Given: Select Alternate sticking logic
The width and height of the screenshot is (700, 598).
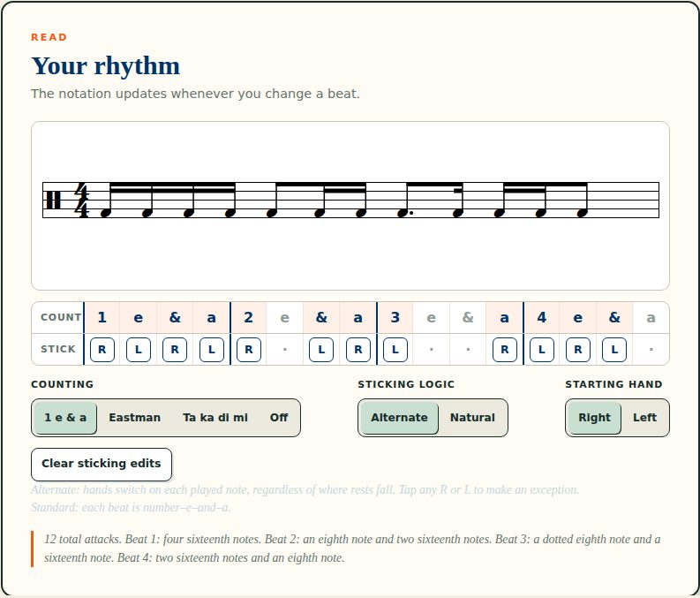Looking at the screenshot, I should coord(399,418).
